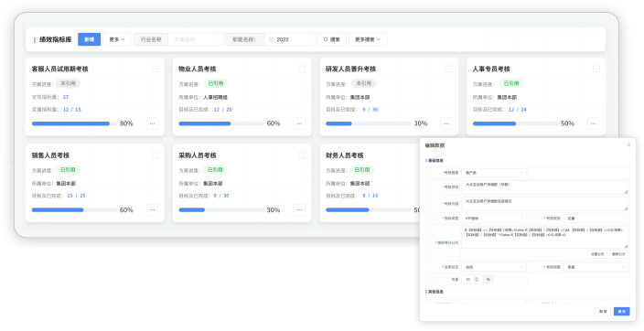Tick the checkbox on 销售人员考核 card
644x331 pixels.
[156, 155]
